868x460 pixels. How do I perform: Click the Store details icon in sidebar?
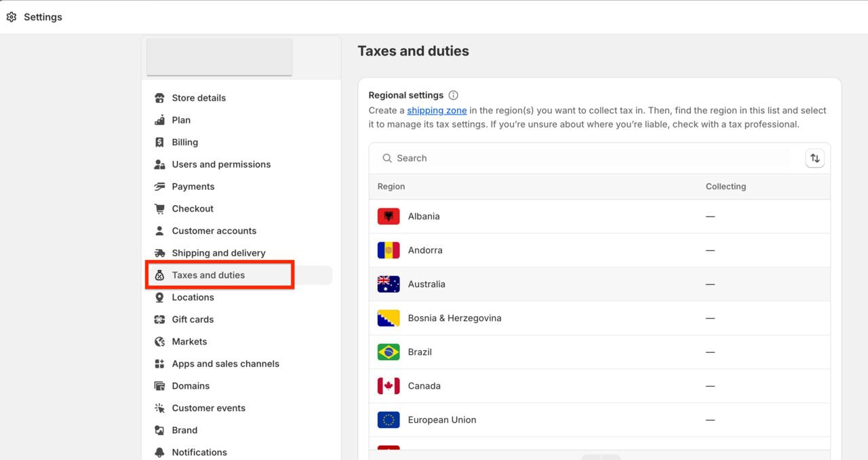click(159, 98)
